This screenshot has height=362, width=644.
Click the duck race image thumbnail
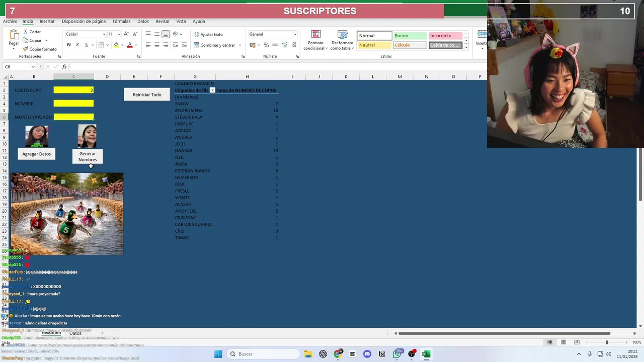pos(67,214)
